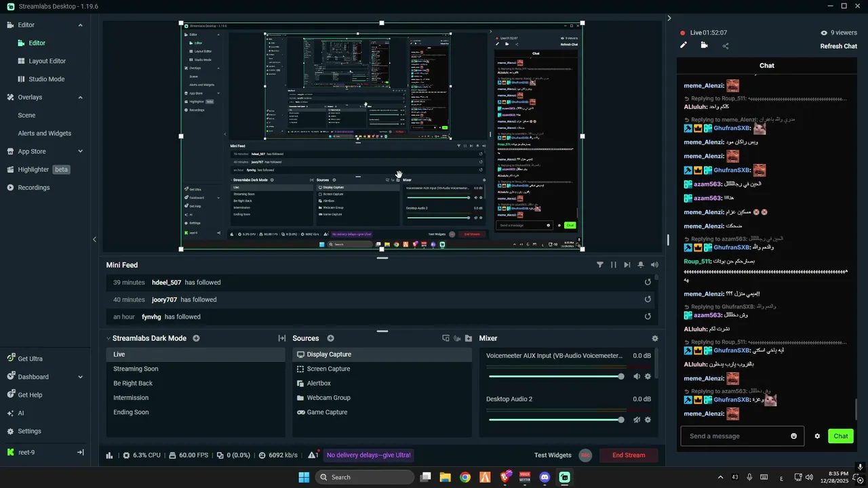Open the performance stats chart icon

coord(110,455)
